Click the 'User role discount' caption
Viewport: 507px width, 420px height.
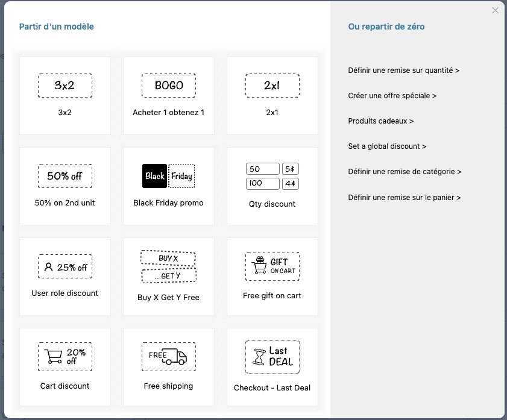point(65,293)
